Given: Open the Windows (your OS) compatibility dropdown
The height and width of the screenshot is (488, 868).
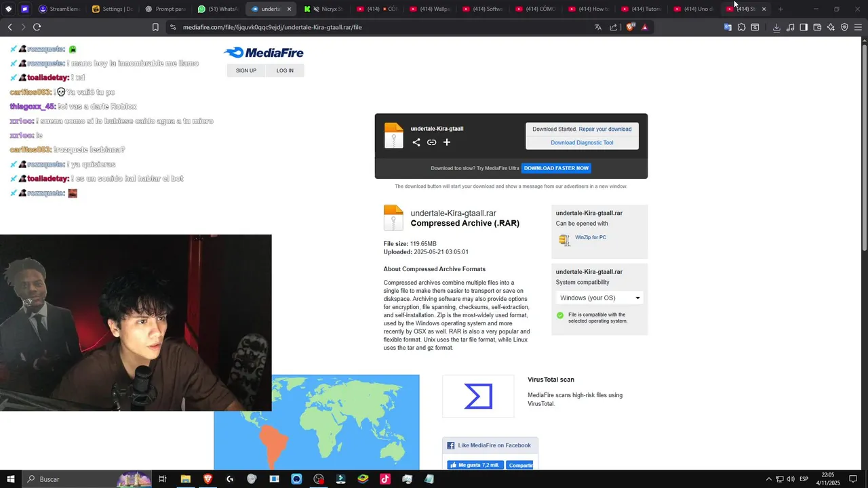Looking at the screenshot, I should click(x=599, y=298).
